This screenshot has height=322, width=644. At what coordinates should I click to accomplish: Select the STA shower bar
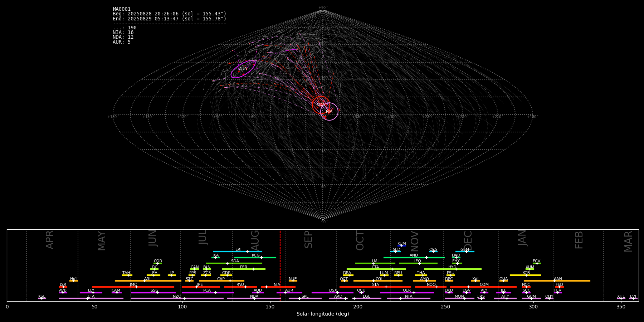point(375,287)
